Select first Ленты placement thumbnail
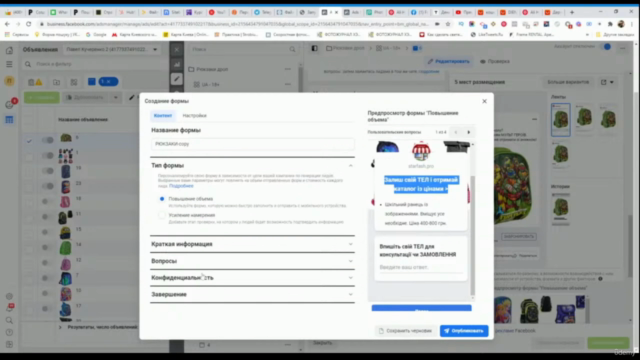 point(561,119)
